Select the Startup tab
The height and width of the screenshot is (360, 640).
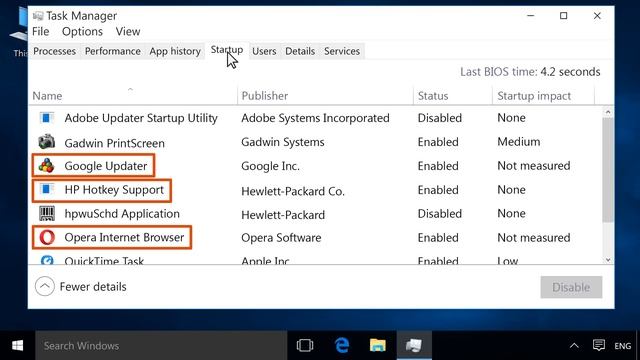tap(227, 50)
